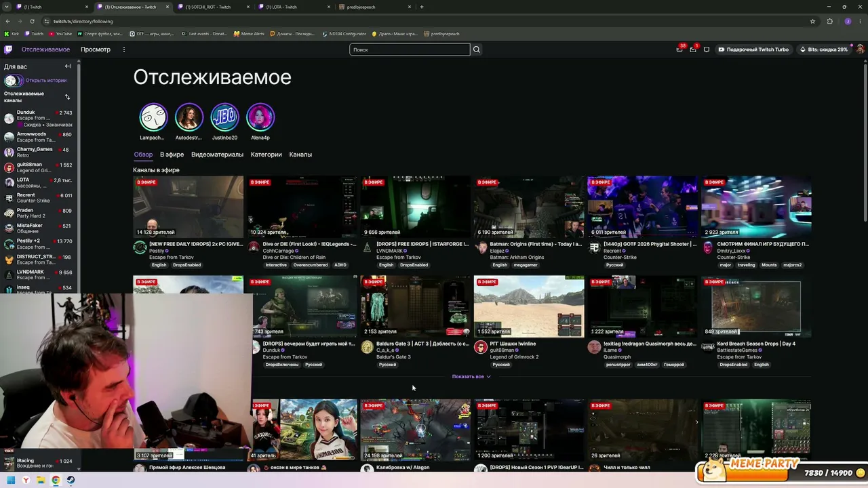Go back to the previous page
Screen dimensions: 868x488
(x=7, y=21)
